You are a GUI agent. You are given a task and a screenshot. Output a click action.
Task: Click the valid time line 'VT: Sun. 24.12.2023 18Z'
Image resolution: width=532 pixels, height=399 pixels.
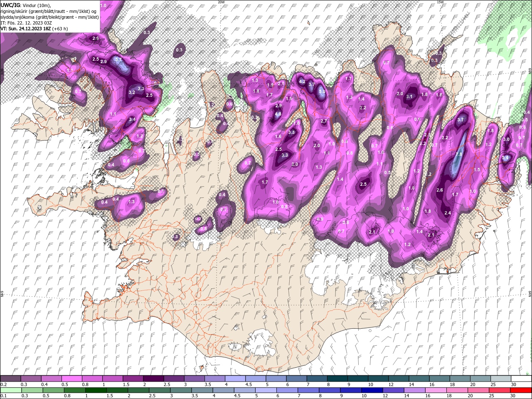[x=26, y=29]
